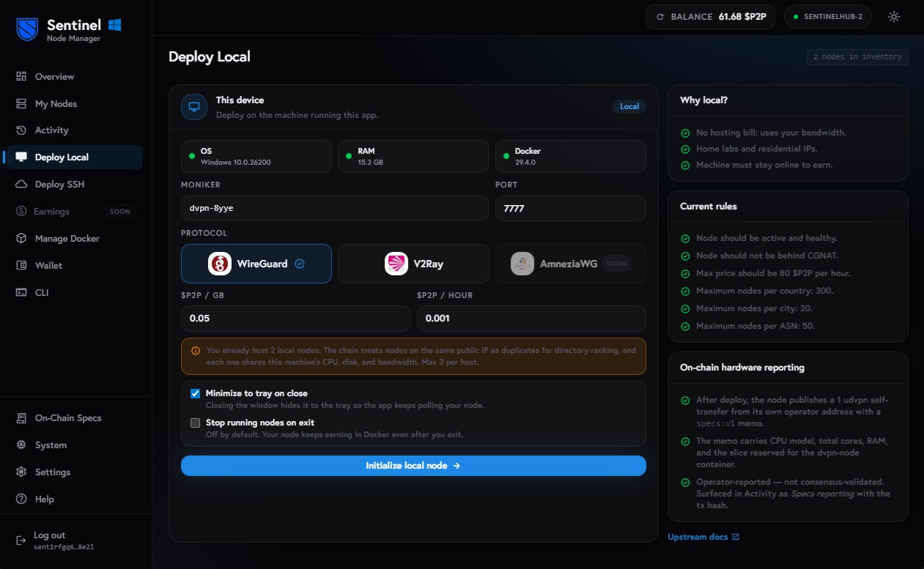Click the My Nodes server icon

(21, 103)
